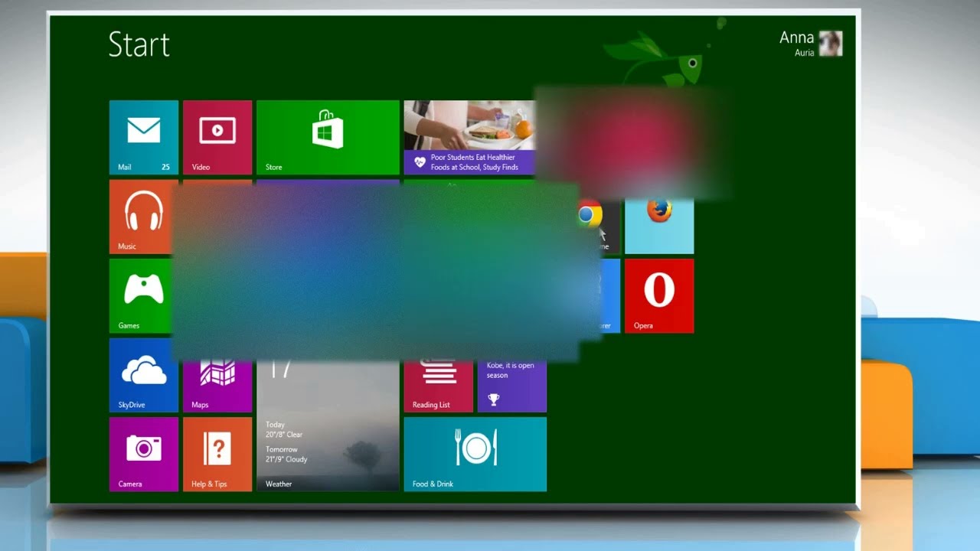
Task: Open the Anna Auria user account menu
Action: click(x=811, y=44)
